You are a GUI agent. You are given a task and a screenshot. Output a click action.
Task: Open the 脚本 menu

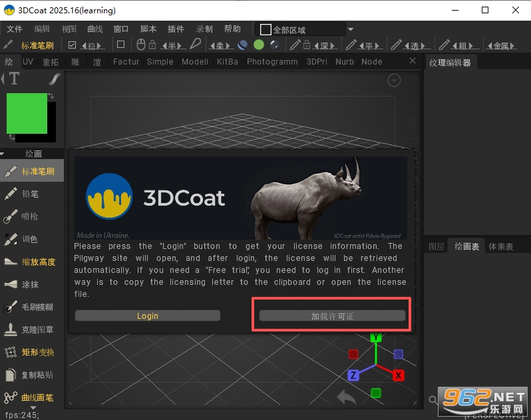pos(148,29)
